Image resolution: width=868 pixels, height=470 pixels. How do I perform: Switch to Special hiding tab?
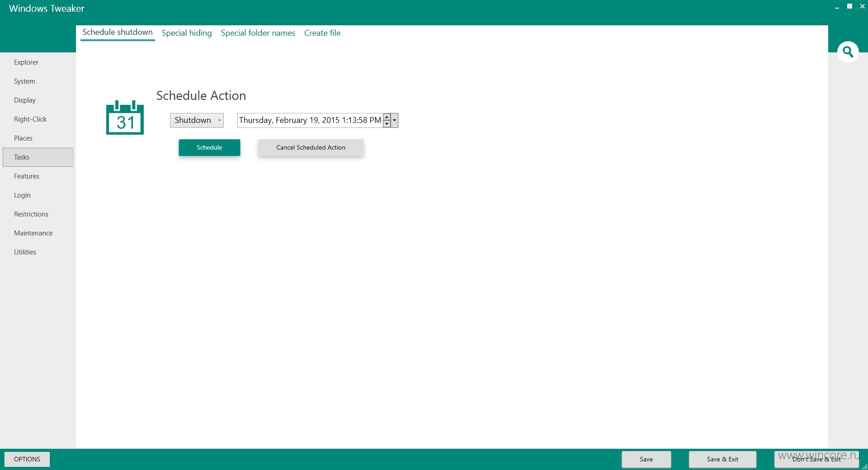(x=187, y=33)
